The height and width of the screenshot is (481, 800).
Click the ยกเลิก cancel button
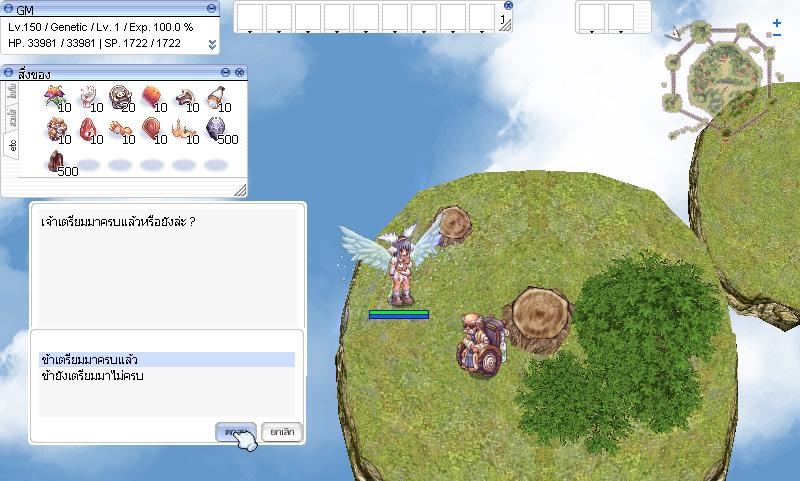click(x=282, y=432)
